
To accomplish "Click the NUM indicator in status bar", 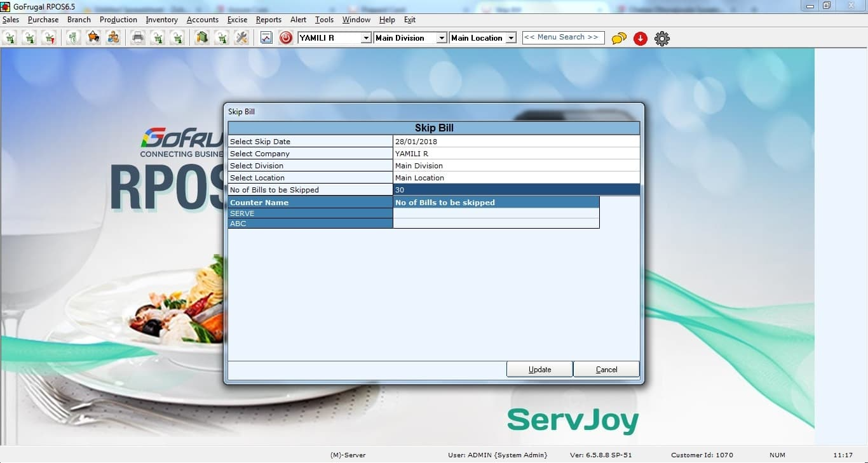I will 777,455.
